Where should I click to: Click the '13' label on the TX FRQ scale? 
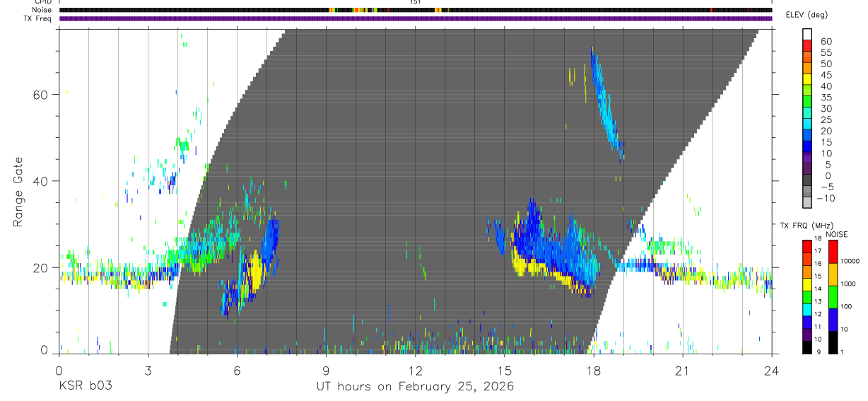819,301
